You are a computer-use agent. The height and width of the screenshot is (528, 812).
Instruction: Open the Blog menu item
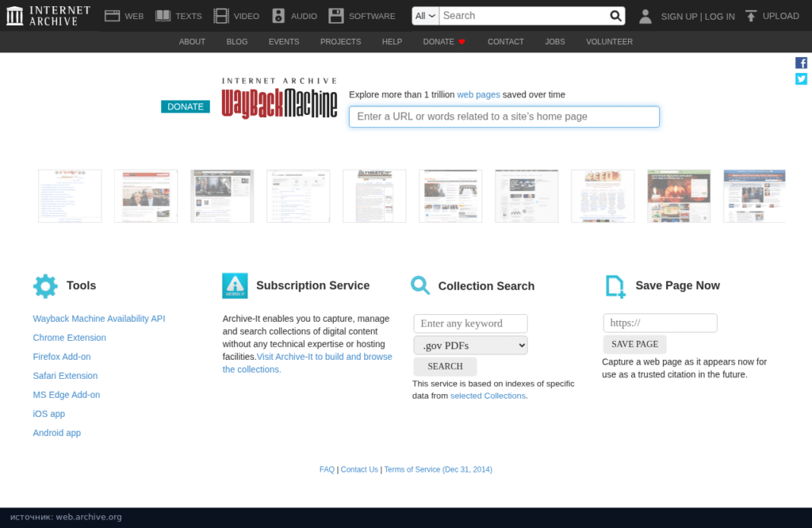click(237, 42)
